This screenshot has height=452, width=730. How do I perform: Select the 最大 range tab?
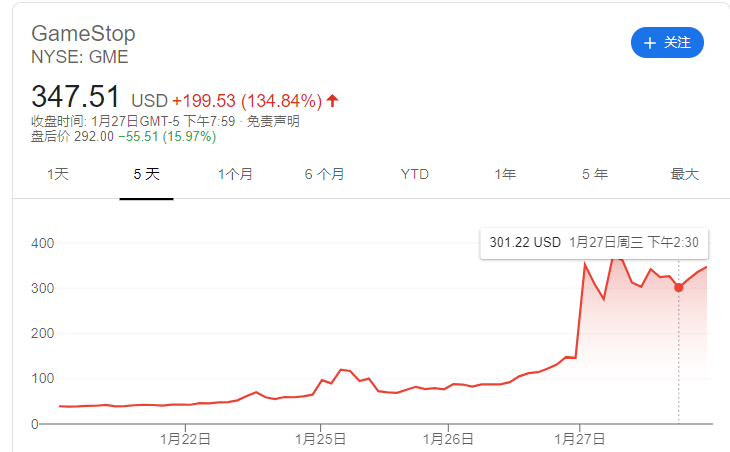[x=684, y=174]
